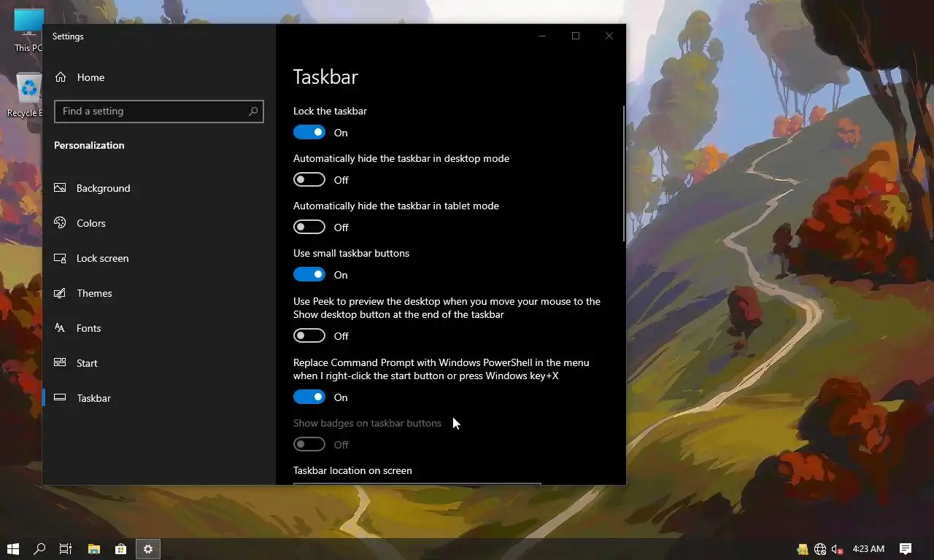Viewport: 934px width, 560px height.
Task: Enable auto-hide taskbar in tablet mode
Action: (309, 227)
